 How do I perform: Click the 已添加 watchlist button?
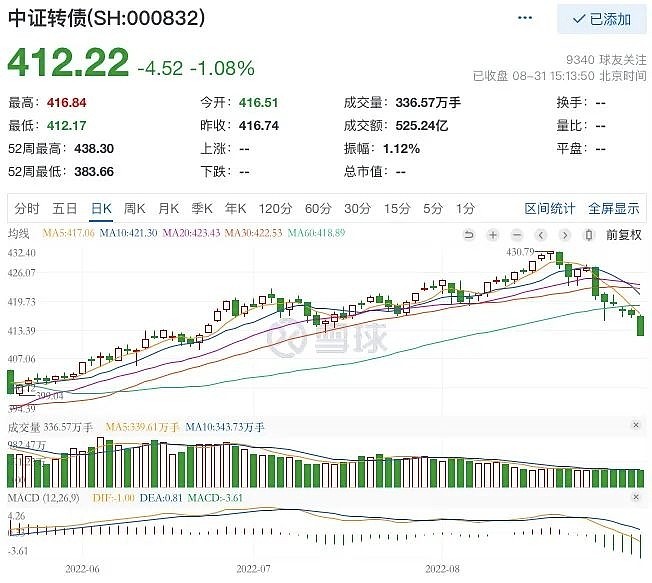[x=602, y=19]
